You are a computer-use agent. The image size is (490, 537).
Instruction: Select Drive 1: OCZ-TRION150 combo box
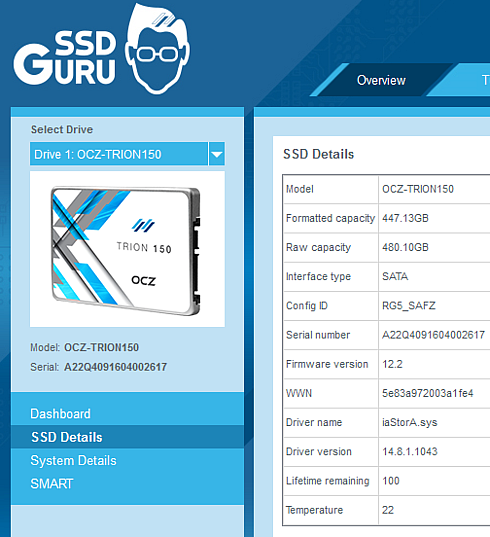coord(127,154)
